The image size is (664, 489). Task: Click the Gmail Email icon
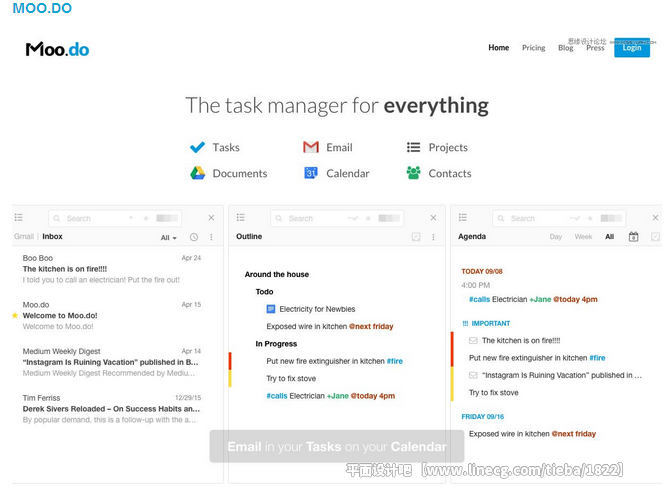311,147
